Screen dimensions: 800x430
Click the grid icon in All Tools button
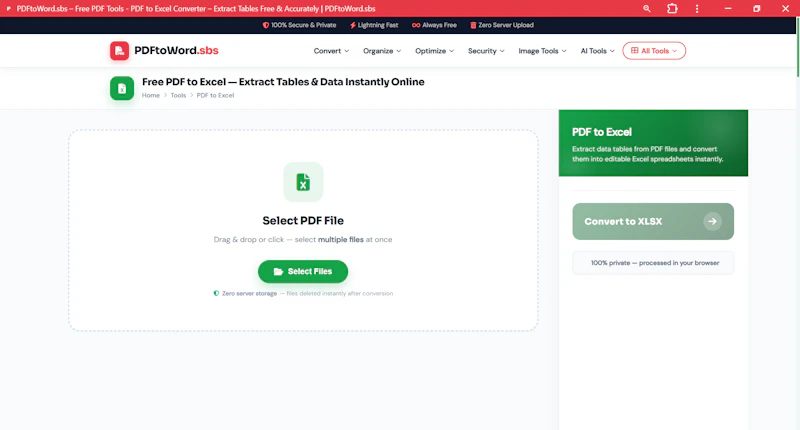[x=634, y=50]
